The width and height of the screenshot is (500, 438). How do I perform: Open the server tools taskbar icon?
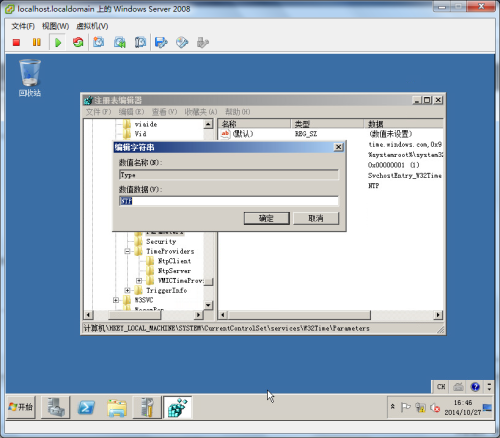147,407
